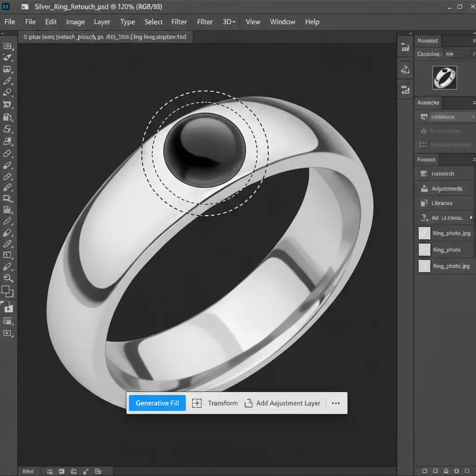Toggle the default colors icon below color swatches

click(8, 307)
